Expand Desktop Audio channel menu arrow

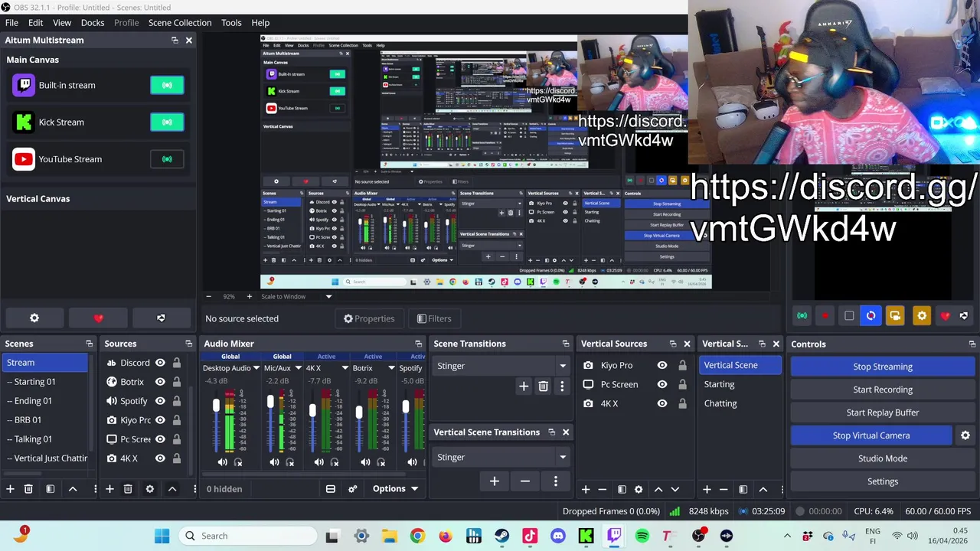click(x=256, y=368)
